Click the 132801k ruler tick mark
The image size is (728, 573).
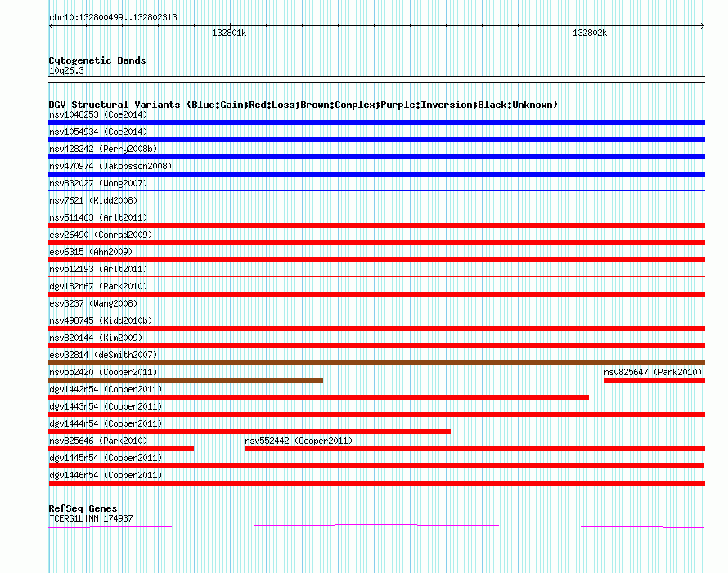[230, 25]
